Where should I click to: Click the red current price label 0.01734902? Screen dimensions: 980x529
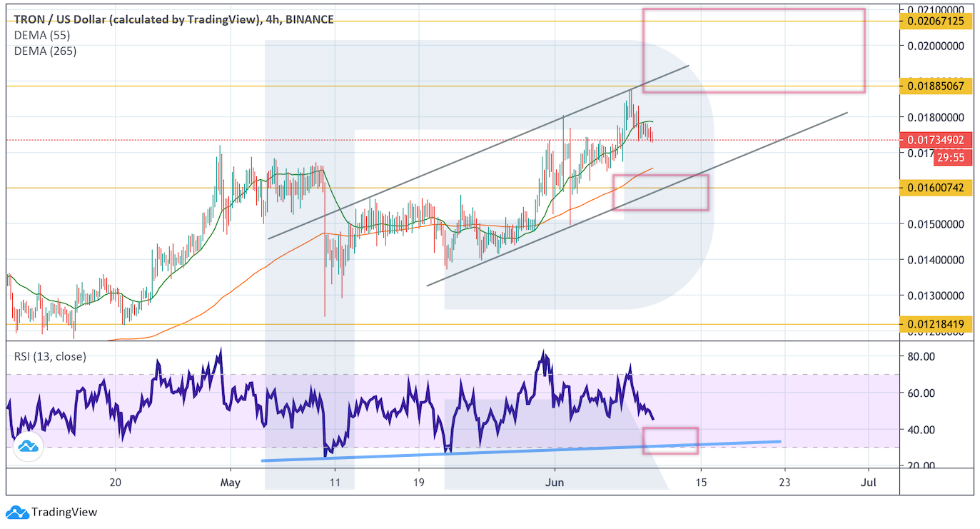(938, 140)
